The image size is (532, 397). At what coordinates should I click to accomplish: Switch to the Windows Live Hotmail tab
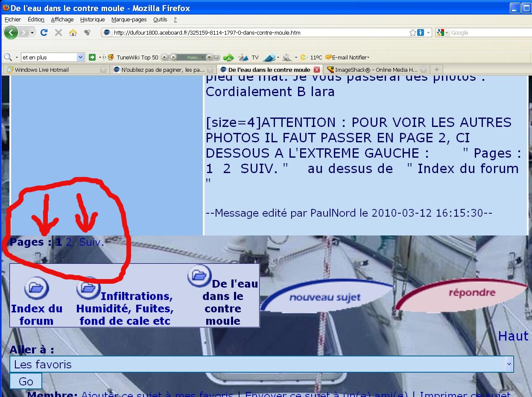tap(42, 70)
